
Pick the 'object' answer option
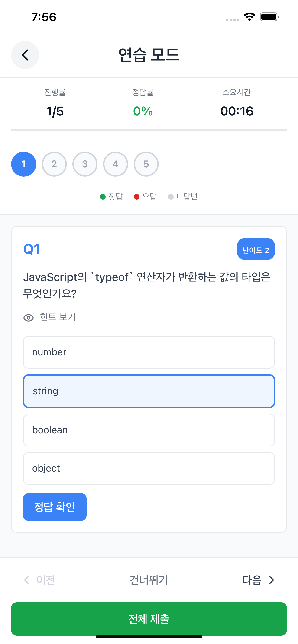149,468
